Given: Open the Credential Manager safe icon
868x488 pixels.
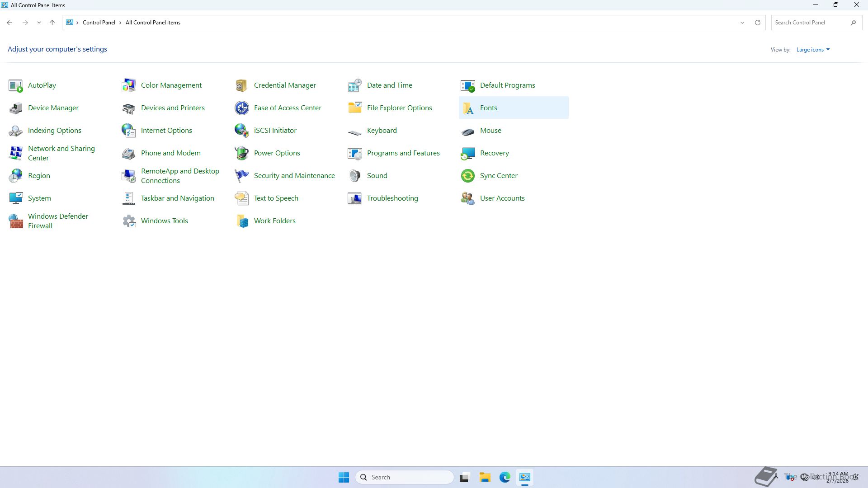Looking at the screenshot, I should [242, 85].
